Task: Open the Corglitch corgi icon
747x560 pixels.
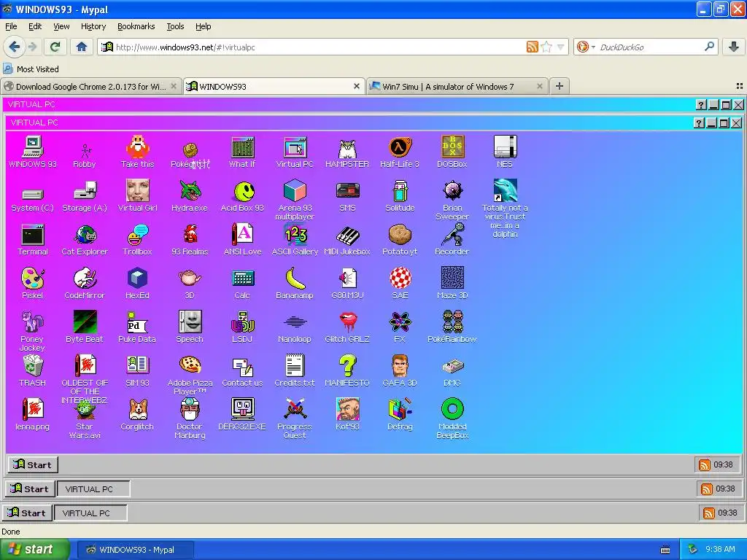Action: click(x=137, y=414)
